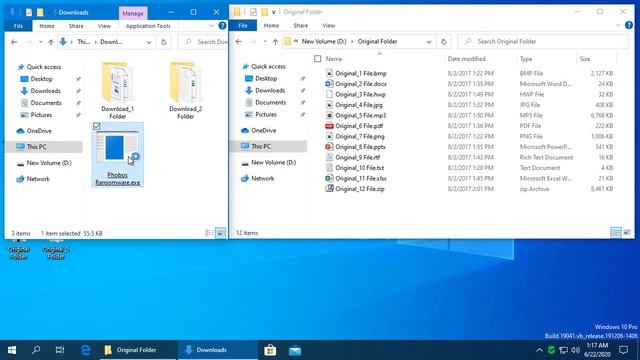Toggle Properties checkbox in Original Folder title bar
This screenshot has width=640, height=360.
tap(253, 12)
